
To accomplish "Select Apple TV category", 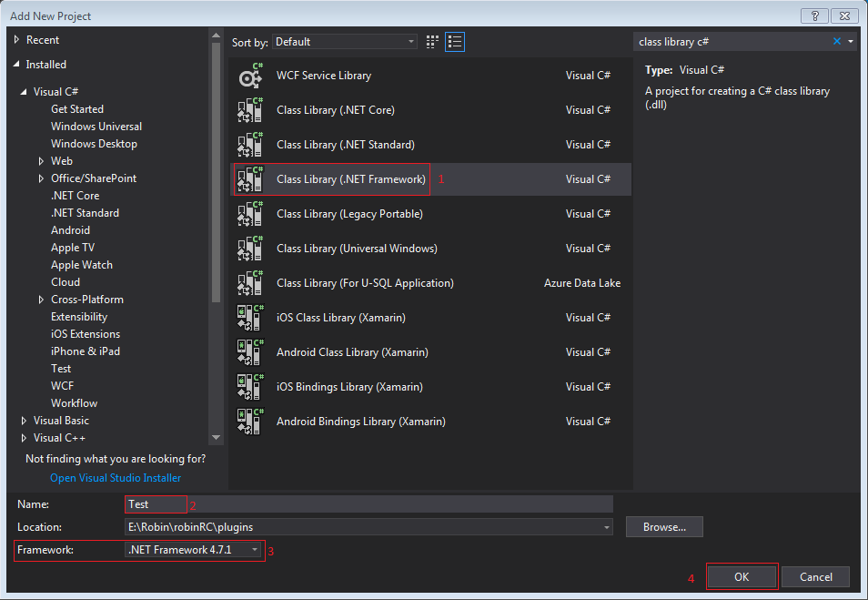I will [73, 248].
